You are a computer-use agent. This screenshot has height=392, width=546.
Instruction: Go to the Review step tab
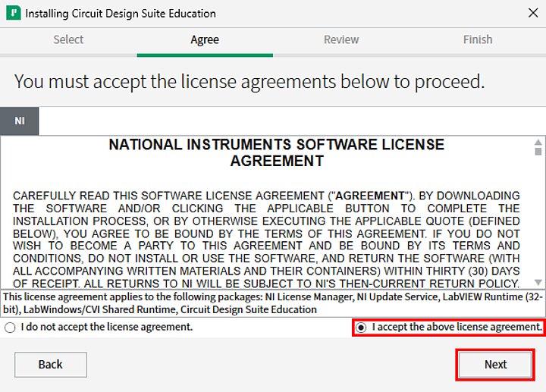(x=341, y=39)
